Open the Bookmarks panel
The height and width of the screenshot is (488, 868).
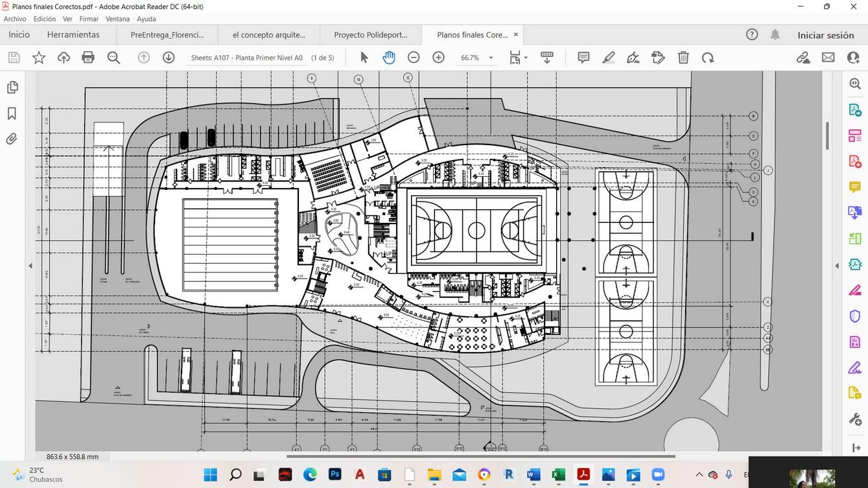[12, 113]
